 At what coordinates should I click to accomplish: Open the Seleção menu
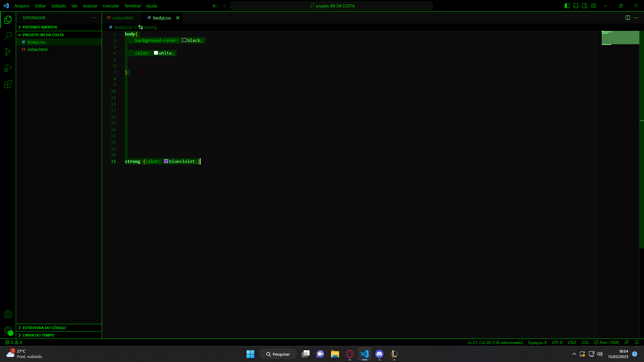pos(58,6)
